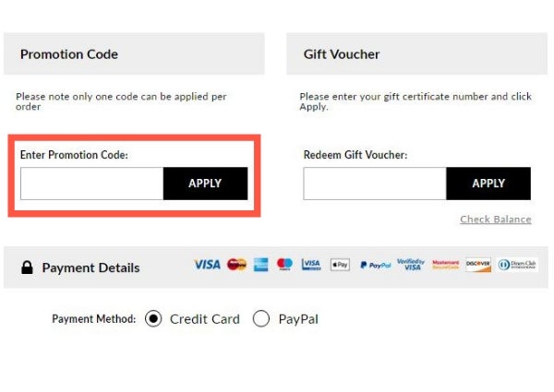
Task: Click the padlock icon beside Payment Details
Action: coord(27,267)
